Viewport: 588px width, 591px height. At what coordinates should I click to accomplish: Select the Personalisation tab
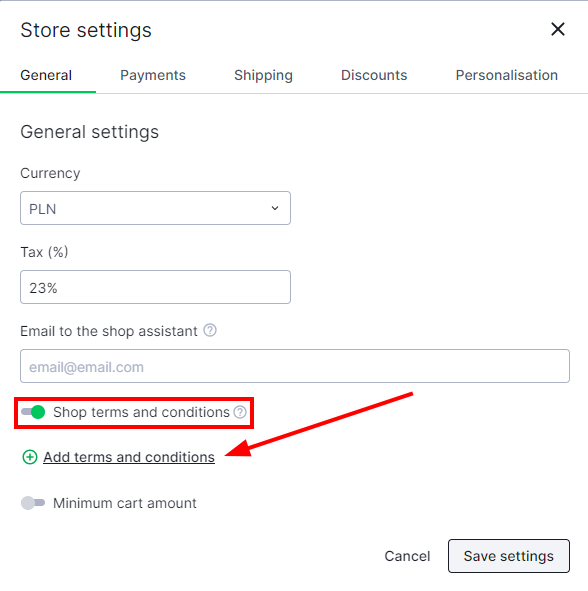(x=507, y=75)
